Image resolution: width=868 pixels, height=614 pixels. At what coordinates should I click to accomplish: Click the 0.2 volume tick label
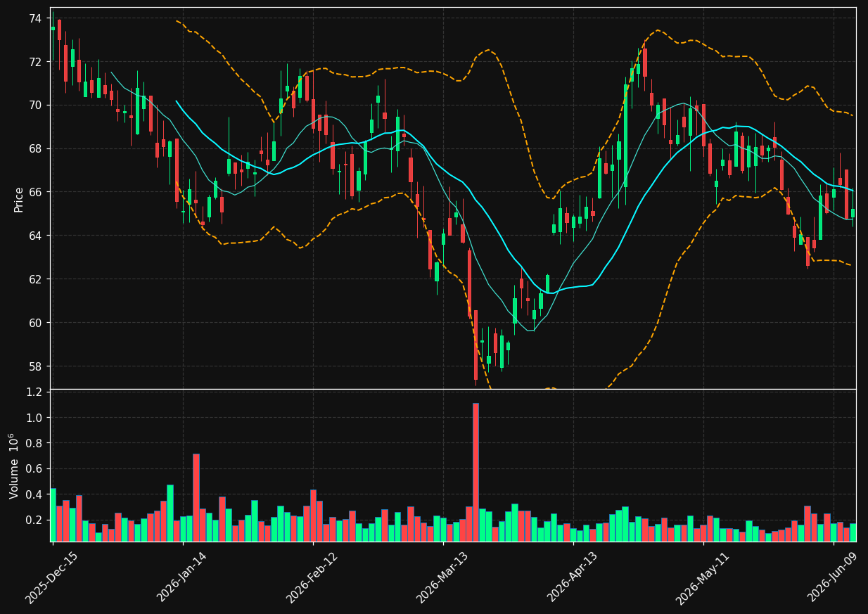click(34, 520)
